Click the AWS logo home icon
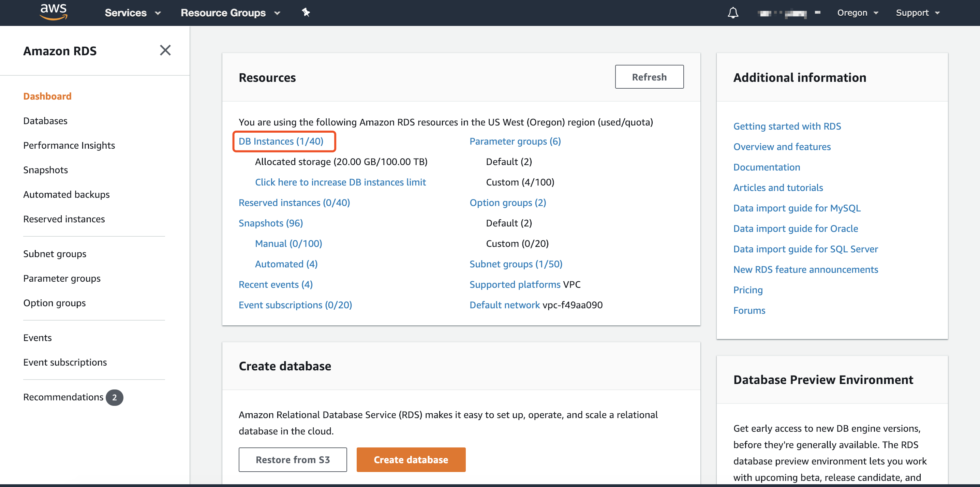This screenshot has height=487, width=980. [54, 12]
